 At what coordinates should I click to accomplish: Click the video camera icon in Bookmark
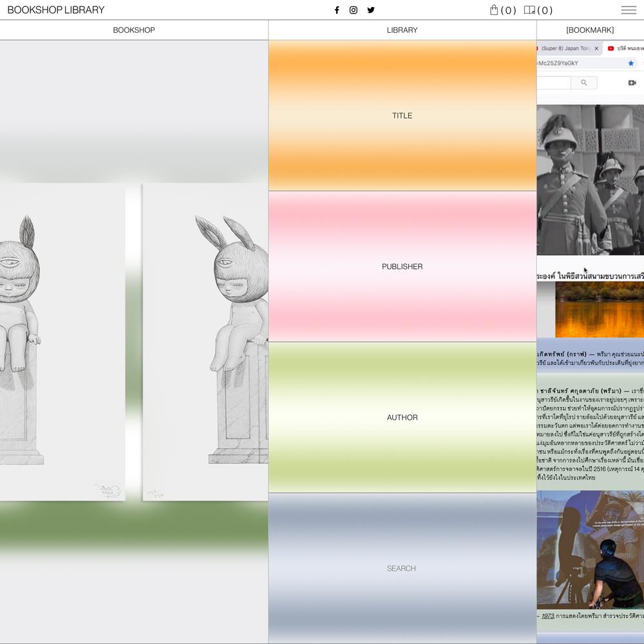coord(632,82)
